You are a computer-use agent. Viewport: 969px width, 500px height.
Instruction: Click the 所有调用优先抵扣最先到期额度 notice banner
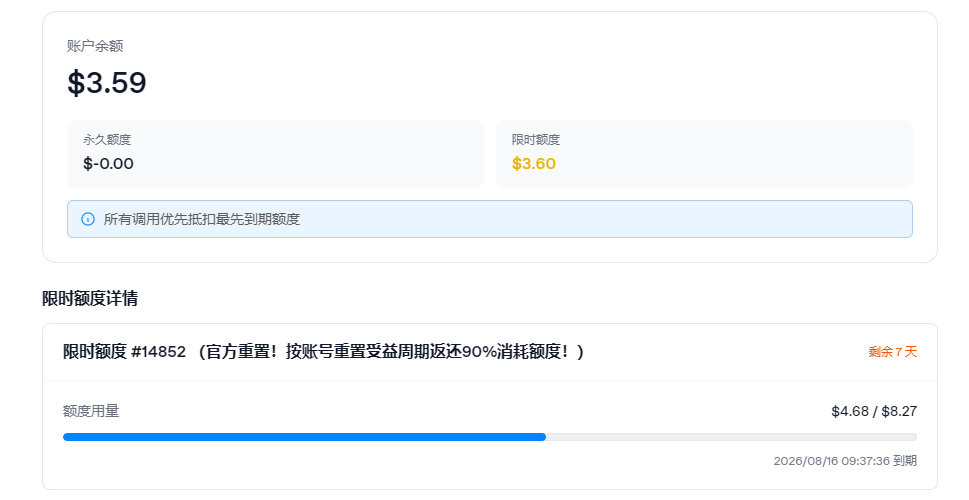(489, 219)
